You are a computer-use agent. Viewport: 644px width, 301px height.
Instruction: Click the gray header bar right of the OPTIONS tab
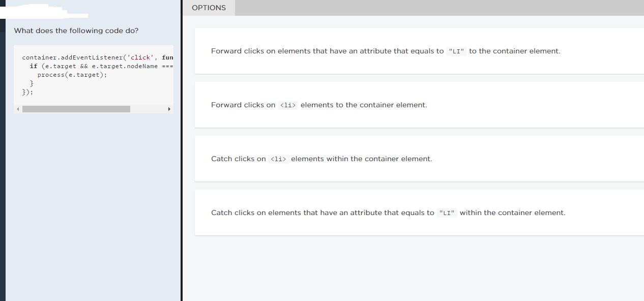437,8
